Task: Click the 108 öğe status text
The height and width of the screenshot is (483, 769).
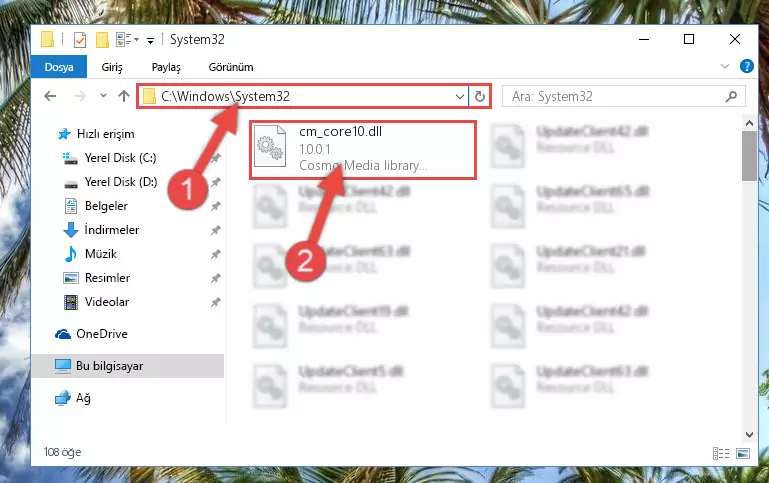Action: [62, 452]
